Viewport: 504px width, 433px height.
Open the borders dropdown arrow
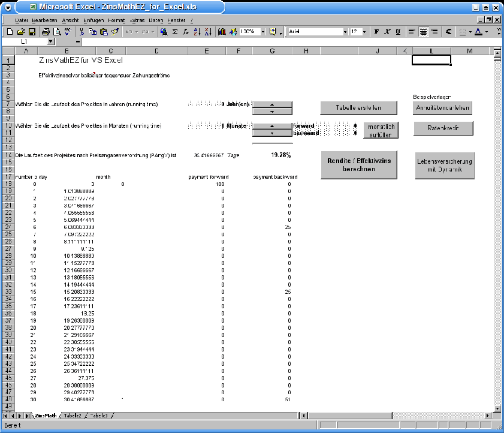(x=470, y=32)
